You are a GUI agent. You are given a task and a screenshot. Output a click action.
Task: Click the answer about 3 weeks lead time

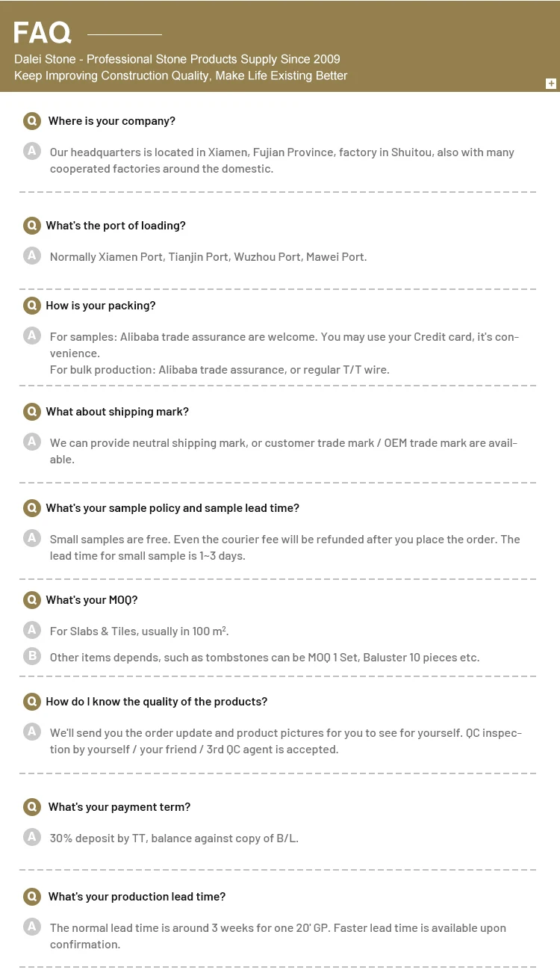[278, 936]
